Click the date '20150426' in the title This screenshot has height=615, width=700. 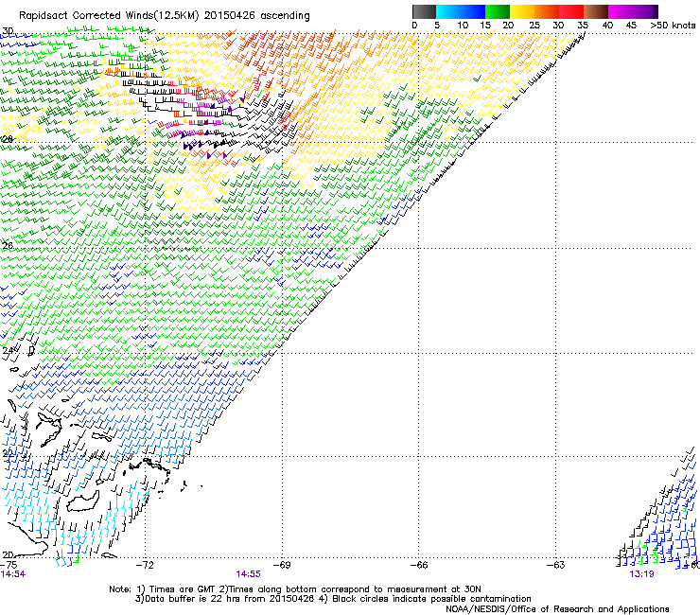pos(230,16)
